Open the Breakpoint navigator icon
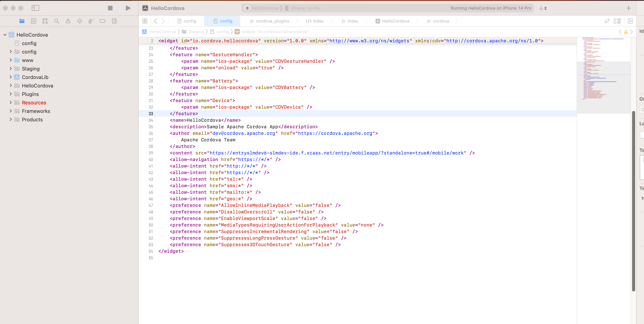The height and width of the screenshot is (324, 644). tap(103, 21)
